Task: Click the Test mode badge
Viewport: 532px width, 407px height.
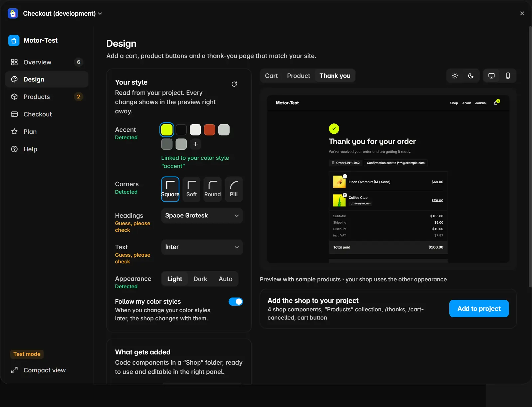Action: [27, 354]
